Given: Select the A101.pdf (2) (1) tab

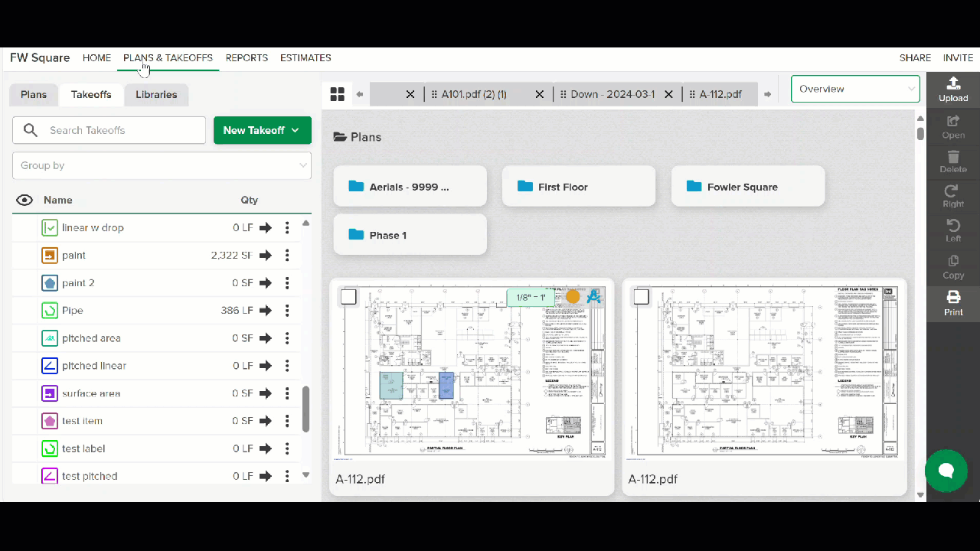Looking at the screenshot, I should click(x=474, y=94).
